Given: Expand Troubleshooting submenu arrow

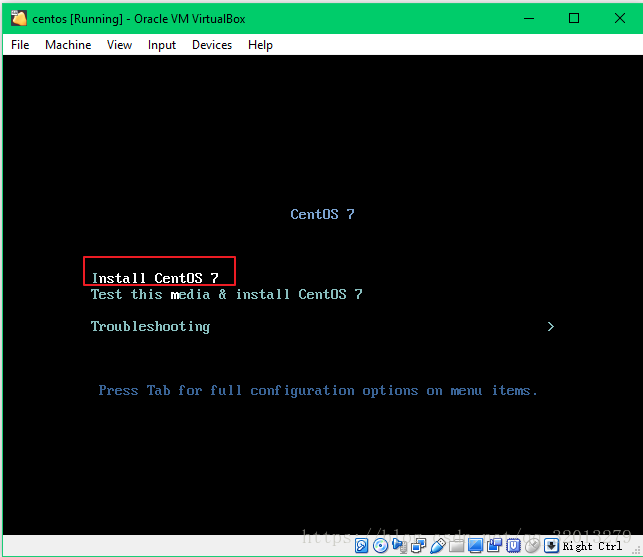Looking at the screenshot, I should (551, 326).
